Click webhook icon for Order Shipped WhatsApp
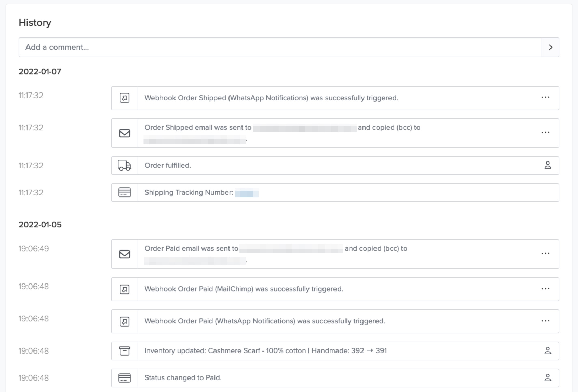The image size is (578, 392). [125, 98]
